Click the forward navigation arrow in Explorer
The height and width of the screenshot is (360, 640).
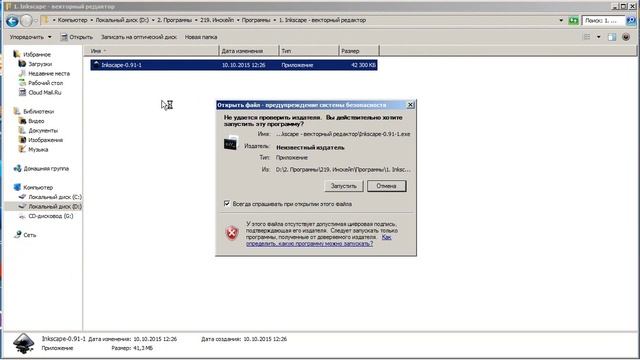pos(26,21)
